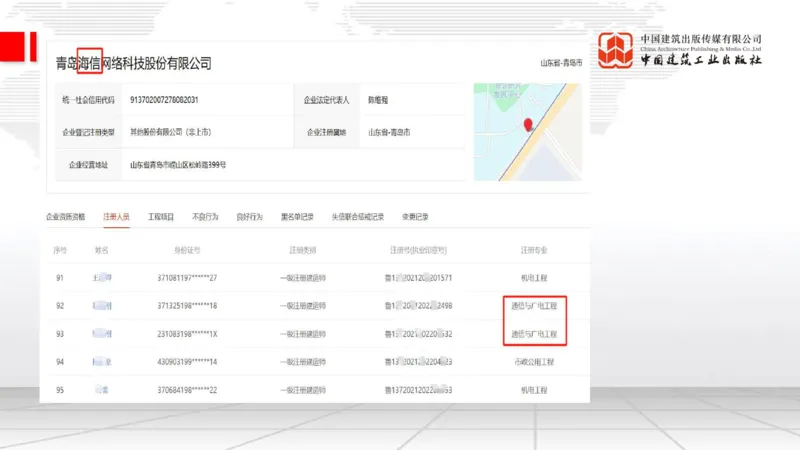The width and height of the screenshot is (800, 450).
Task: Go to the 不良行为 tab
Action: coord(205,217)
